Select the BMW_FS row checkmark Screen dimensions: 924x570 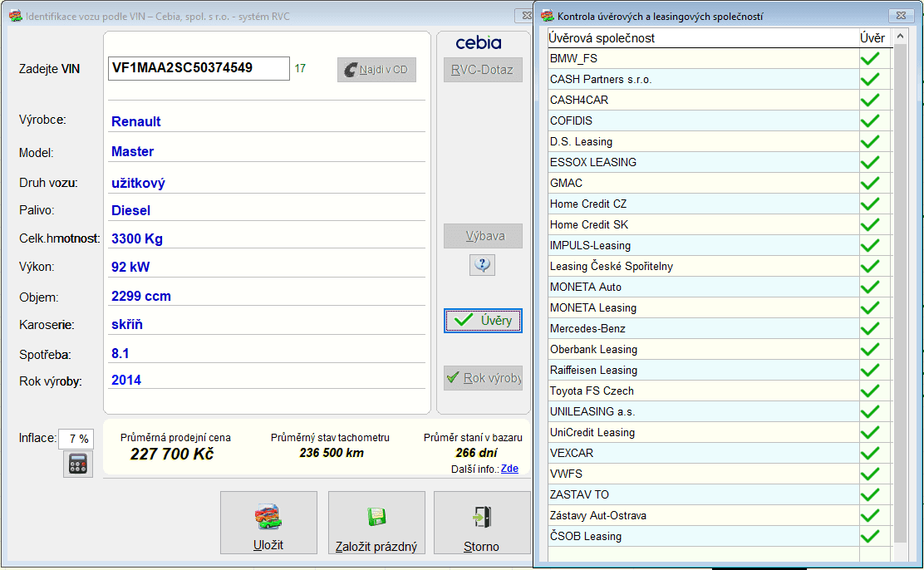click(x=870, y=58)
